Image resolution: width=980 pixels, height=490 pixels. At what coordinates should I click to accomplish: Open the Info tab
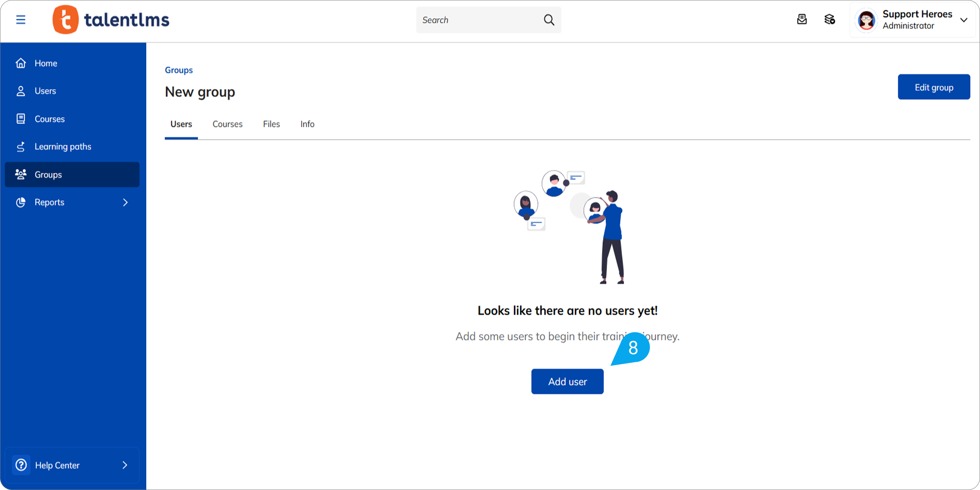pos(307,124)
